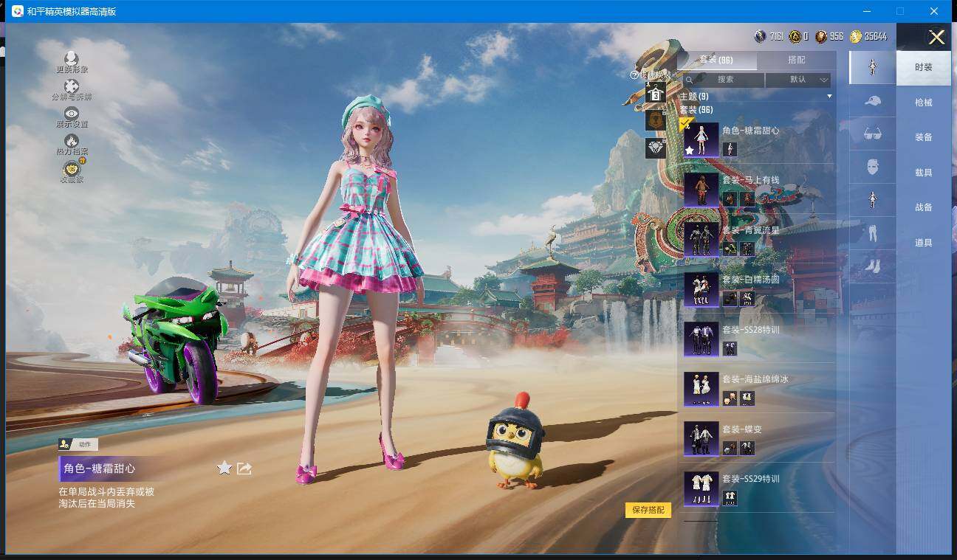Select the glasses category icon
957x560 pixels.
tap(872, 134)
